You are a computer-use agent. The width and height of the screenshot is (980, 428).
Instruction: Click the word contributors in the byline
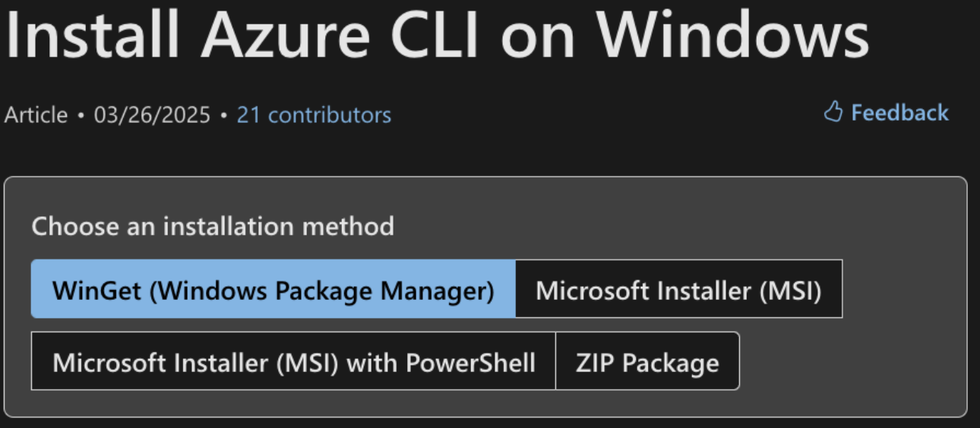tap(330, 115)
